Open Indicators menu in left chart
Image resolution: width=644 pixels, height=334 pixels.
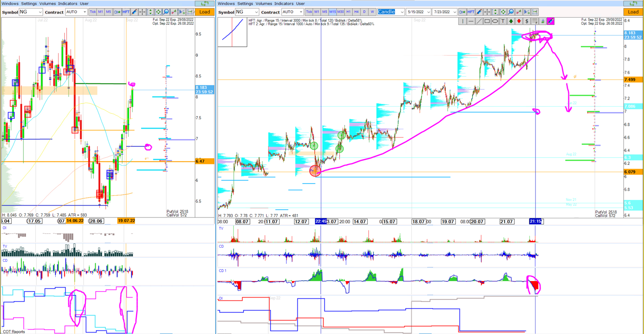coord(67,3)
